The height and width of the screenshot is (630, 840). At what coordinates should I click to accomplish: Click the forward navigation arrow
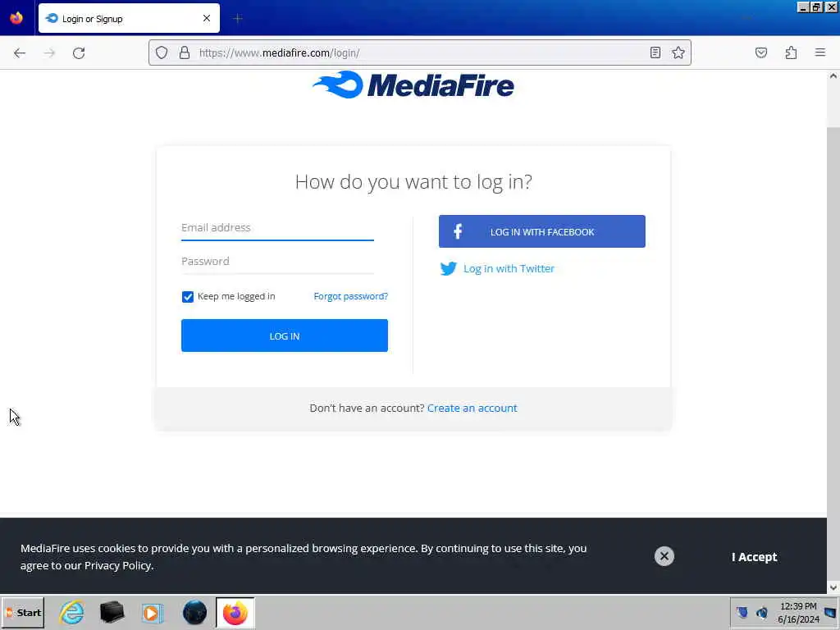(49, 53)
